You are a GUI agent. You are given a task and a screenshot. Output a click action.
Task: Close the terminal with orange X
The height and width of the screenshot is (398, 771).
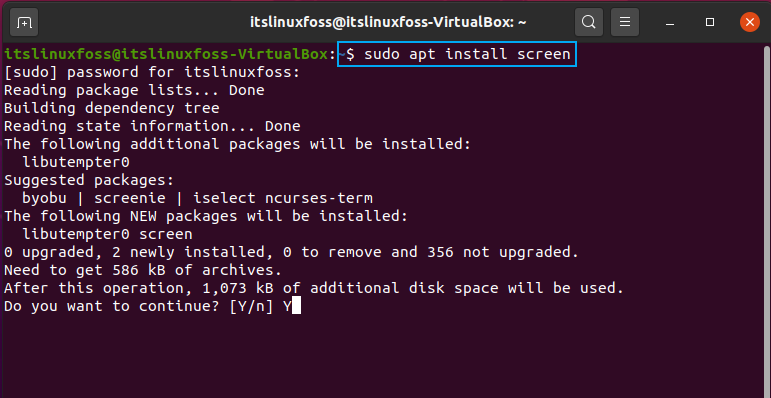pos(749,22)
